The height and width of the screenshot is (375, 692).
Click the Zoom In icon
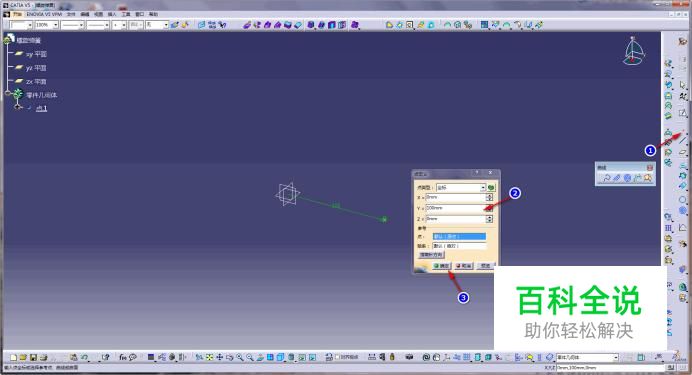tap(240, 357)
